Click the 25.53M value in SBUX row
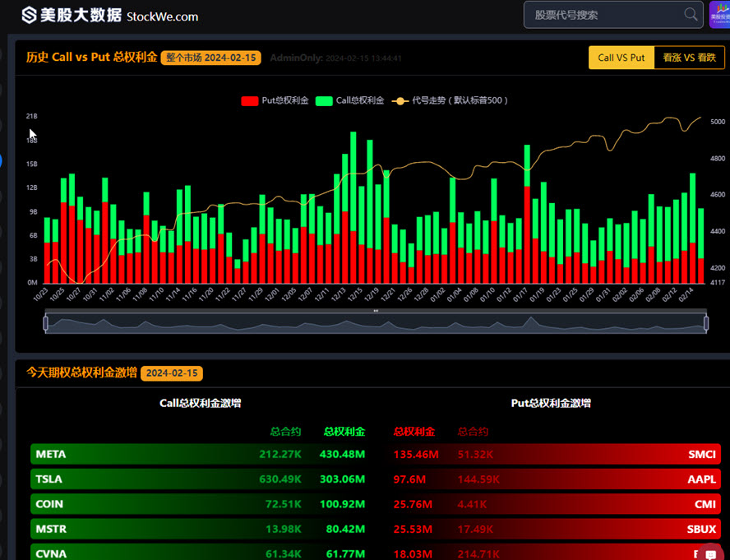Screen dimensions: 730x560 point(413,530)
